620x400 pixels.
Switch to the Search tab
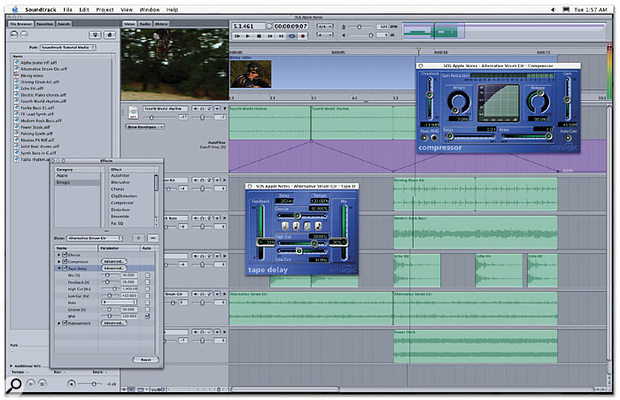point(64,24)
